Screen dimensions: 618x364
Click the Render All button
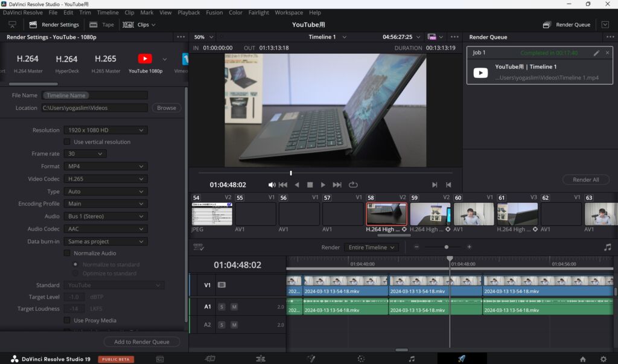pyautogui.click(x=585, y=180)
